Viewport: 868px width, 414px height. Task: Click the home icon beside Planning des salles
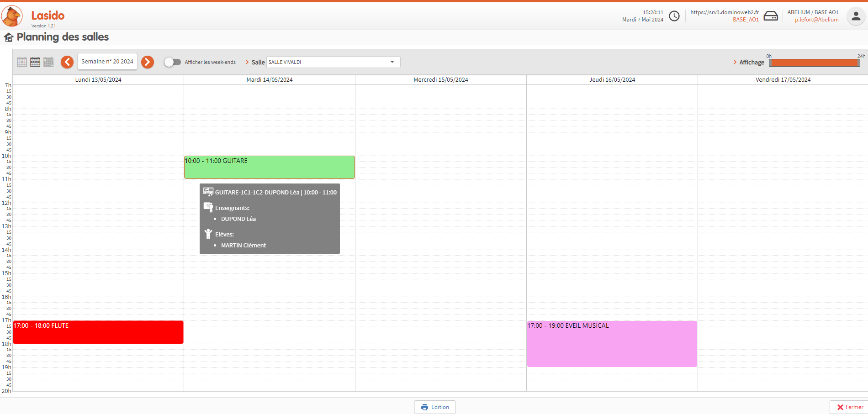pyautogui.click(x=9, y=37)
